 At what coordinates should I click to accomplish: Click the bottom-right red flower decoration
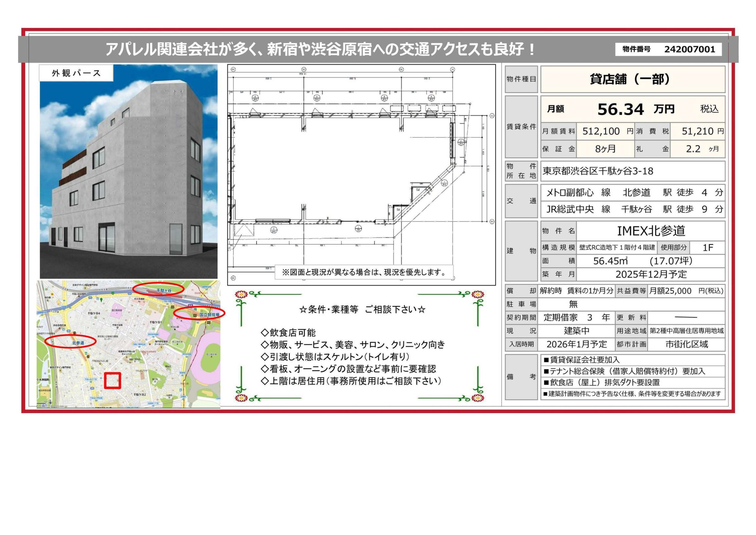[478, 398]
